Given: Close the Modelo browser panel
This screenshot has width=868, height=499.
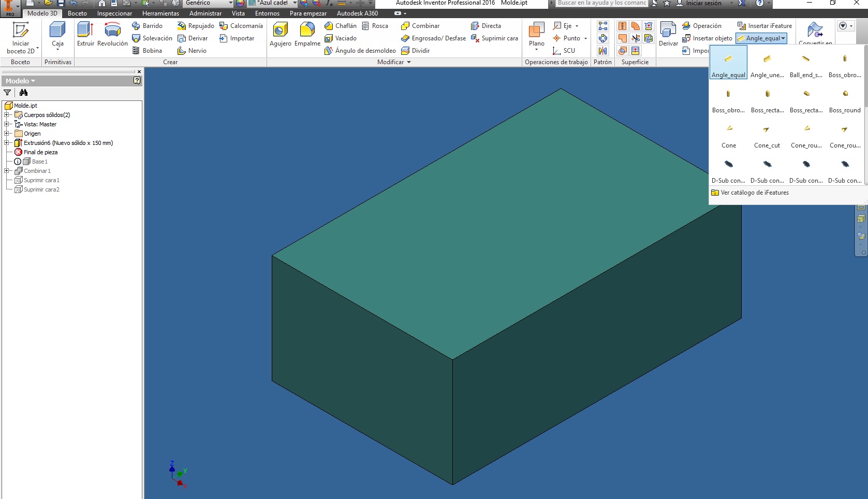Looking at the screenshot, I should (x=139, y=72).
